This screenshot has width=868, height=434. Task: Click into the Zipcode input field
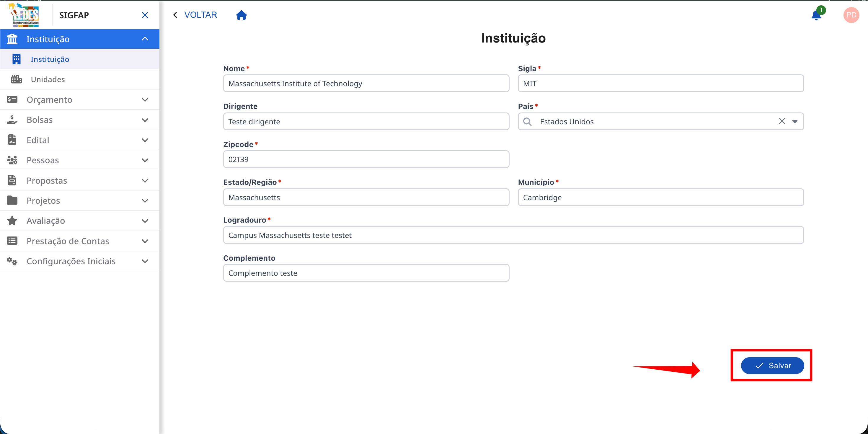tap(366, 159)
